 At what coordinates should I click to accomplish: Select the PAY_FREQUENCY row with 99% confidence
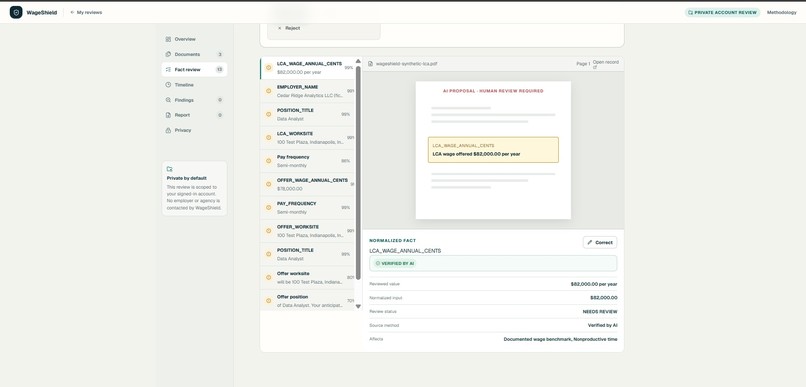click(307, 208)
